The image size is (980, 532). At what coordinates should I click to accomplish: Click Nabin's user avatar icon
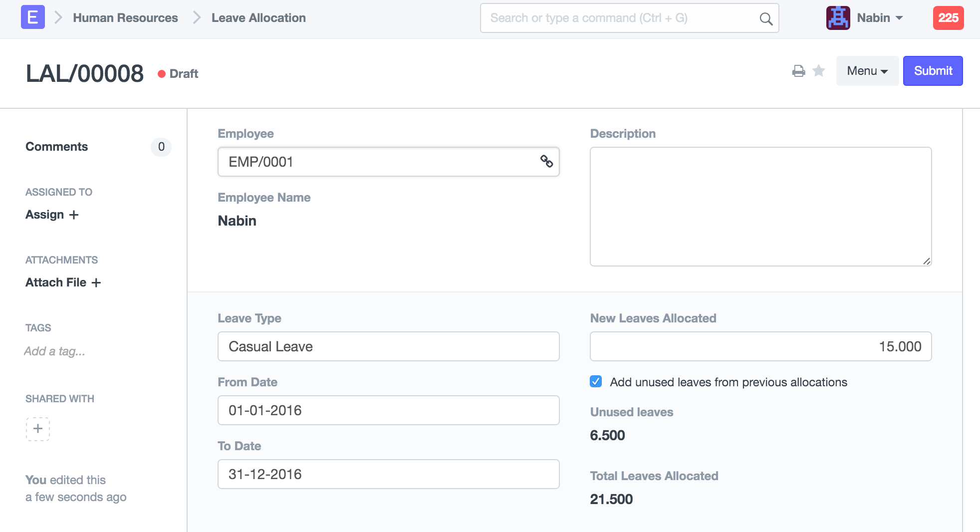pyautogui.click(x=838, y=18)
